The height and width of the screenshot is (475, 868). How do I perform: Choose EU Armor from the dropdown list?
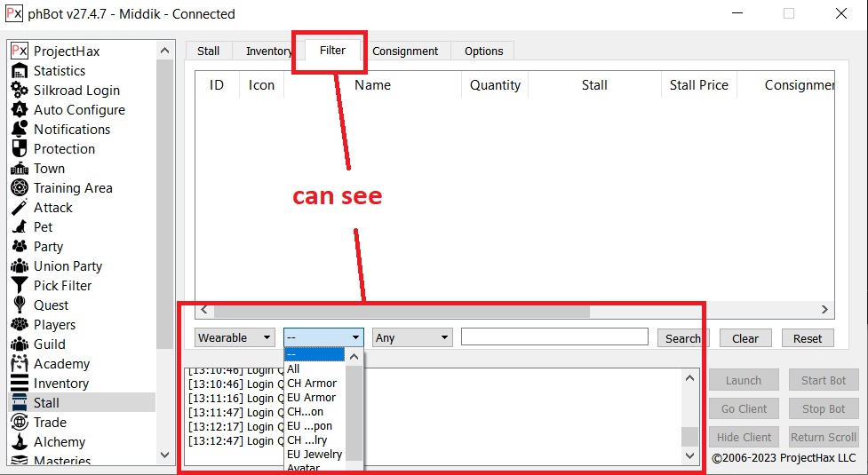point(311,398)
